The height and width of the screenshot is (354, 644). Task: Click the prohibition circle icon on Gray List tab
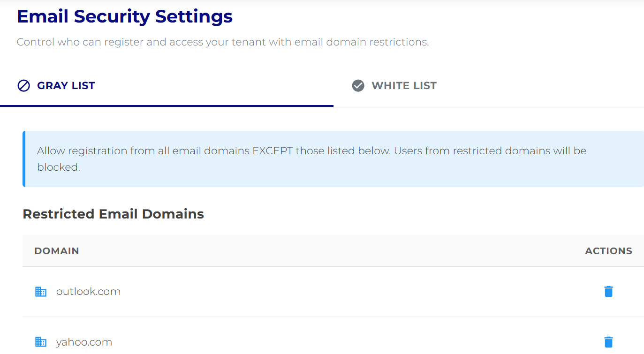tap(23, 85)
